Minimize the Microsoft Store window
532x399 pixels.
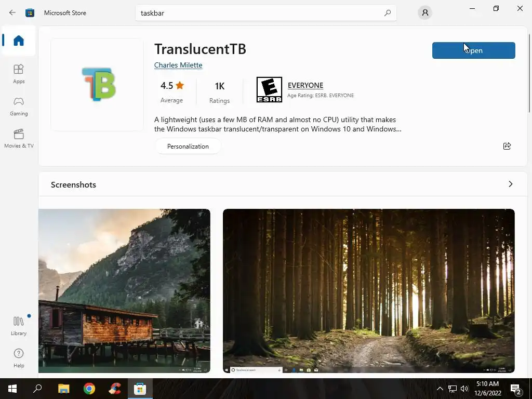click(x=472, y=8)
